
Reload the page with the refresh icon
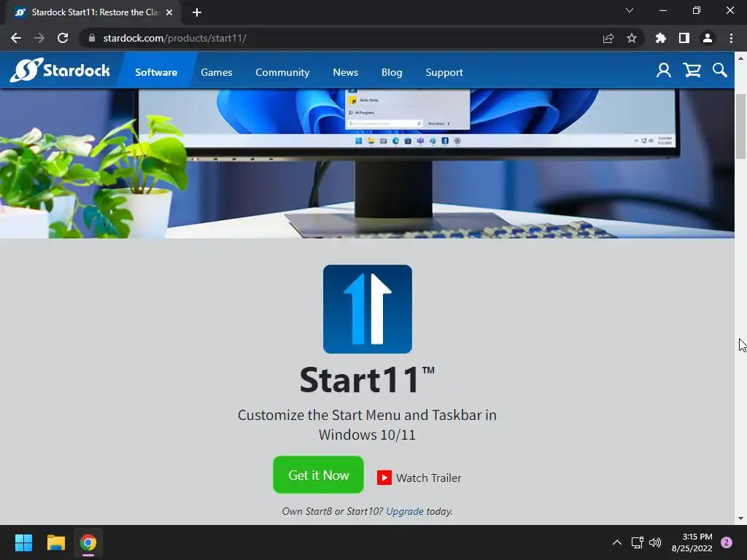tap(63, 38)
